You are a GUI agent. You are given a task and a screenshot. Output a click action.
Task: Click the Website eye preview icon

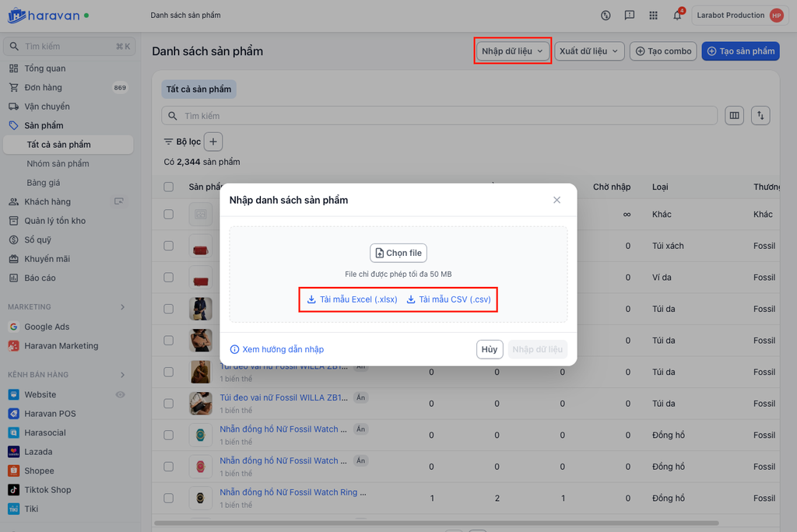pyautogui.click(x=120, y=394)
